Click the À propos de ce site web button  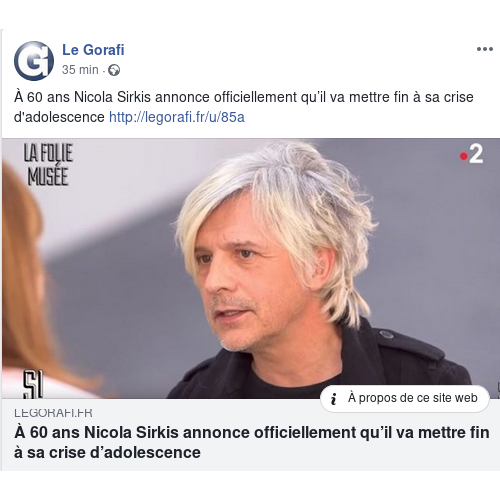(x=405, y=398)
